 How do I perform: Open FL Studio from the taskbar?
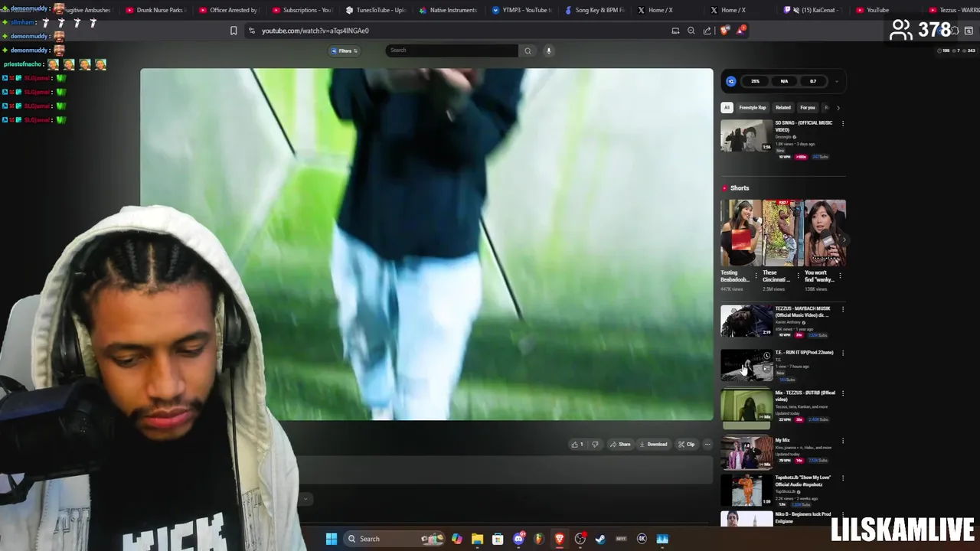(x=539, y=539)
